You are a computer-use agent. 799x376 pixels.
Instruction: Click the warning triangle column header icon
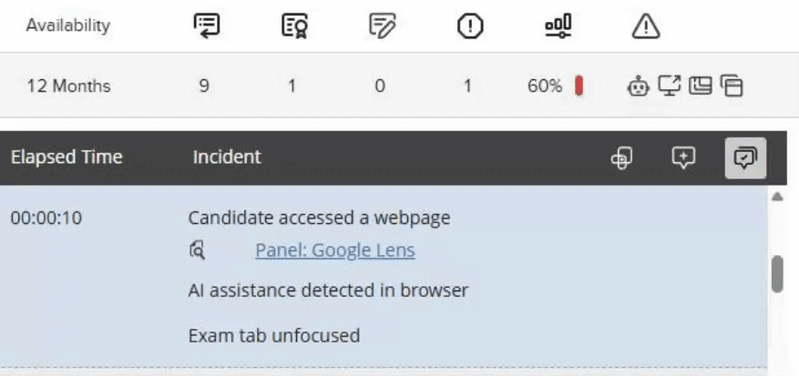646,26
